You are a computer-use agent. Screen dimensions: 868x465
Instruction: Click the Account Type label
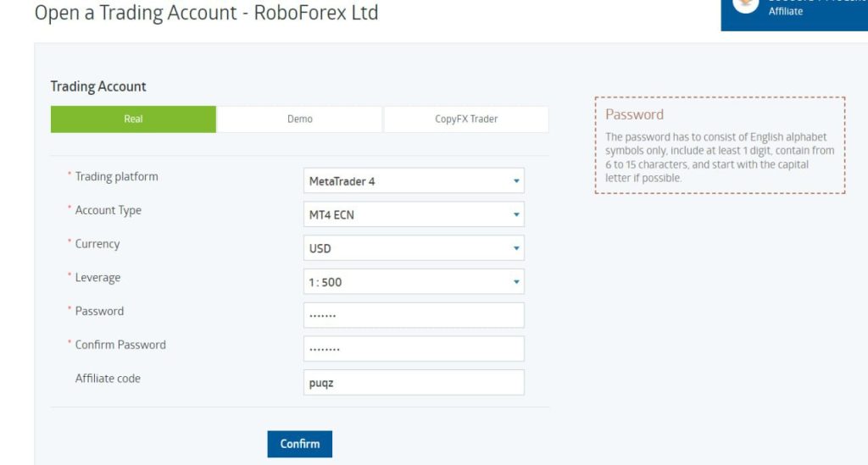point(108,210)
